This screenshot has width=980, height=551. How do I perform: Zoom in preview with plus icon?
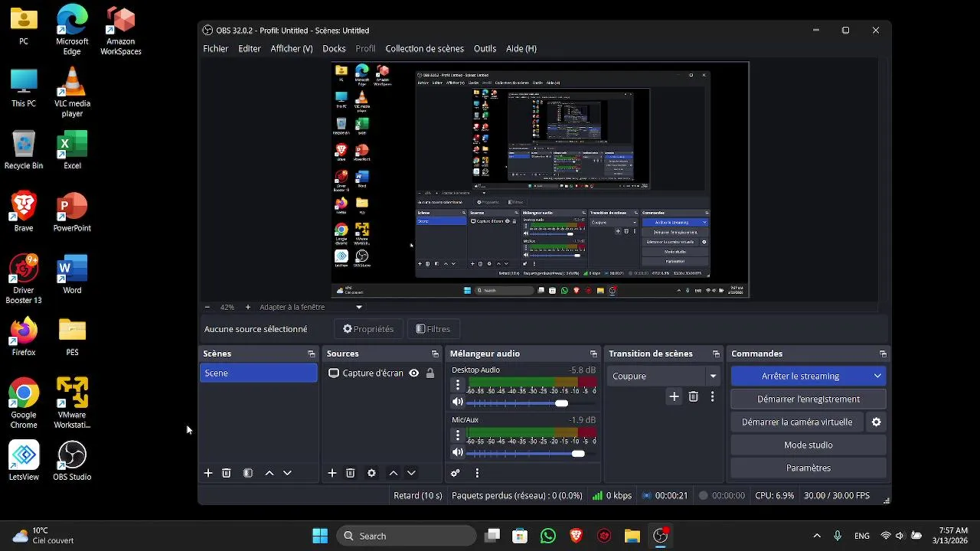tap(248, 307)
